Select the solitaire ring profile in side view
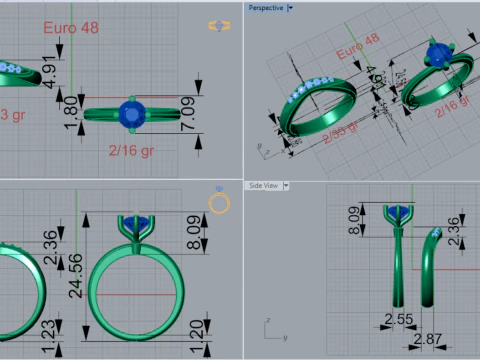 click(398, 256)
